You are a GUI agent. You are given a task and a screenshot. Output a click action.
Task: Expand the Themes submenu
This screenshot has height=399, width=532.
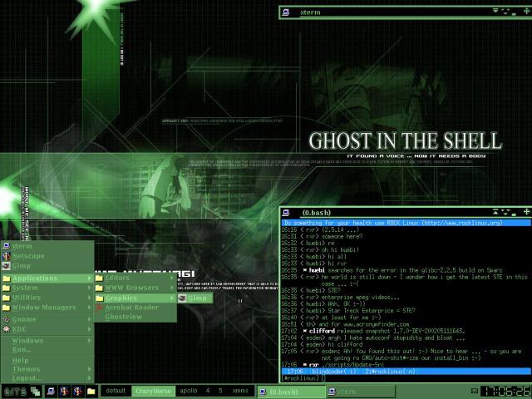pos(47,369)
